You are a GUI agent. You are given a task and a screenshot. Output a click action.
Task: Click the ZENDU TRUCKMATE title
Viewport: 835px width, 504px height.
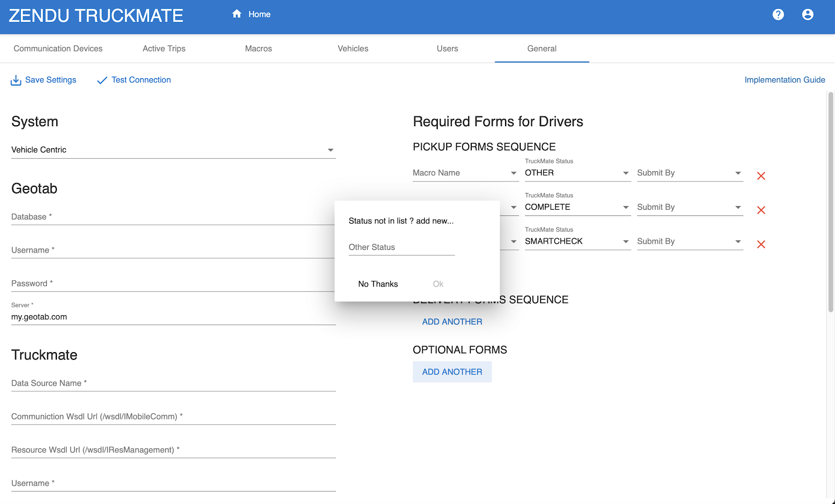(x=96, y=16)
